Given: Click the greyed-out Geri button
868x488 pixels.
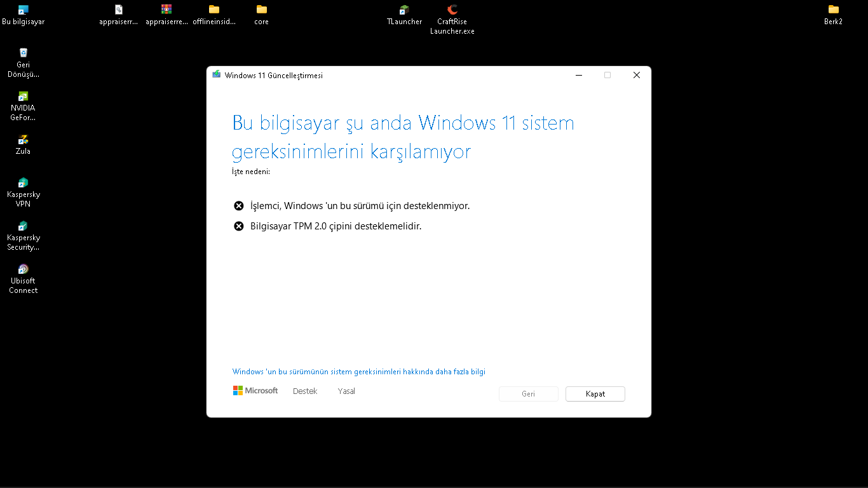Looking at the screenshot, I should click(529, 394).
